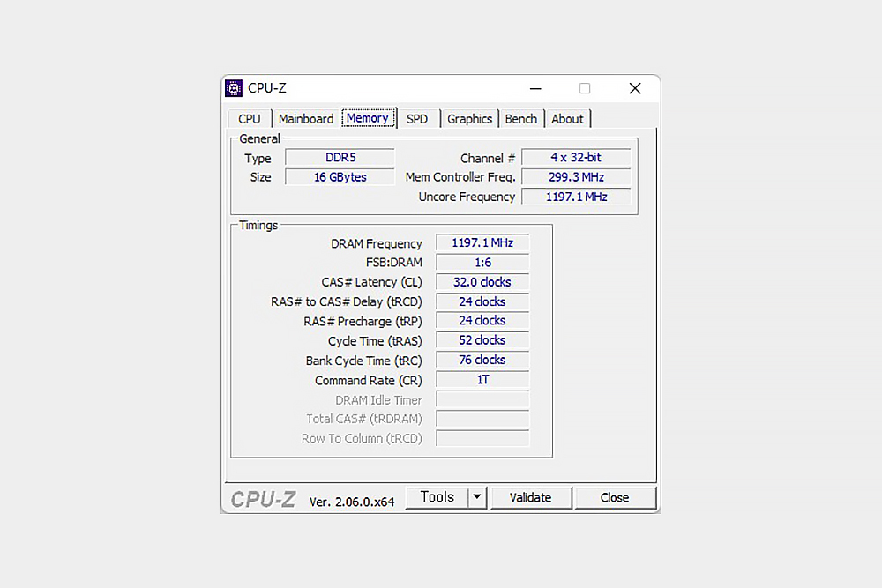Viewport: 882px width, 588px height.
Task: Click the 76 clocks tRC value
Action: tap(482, 360)
